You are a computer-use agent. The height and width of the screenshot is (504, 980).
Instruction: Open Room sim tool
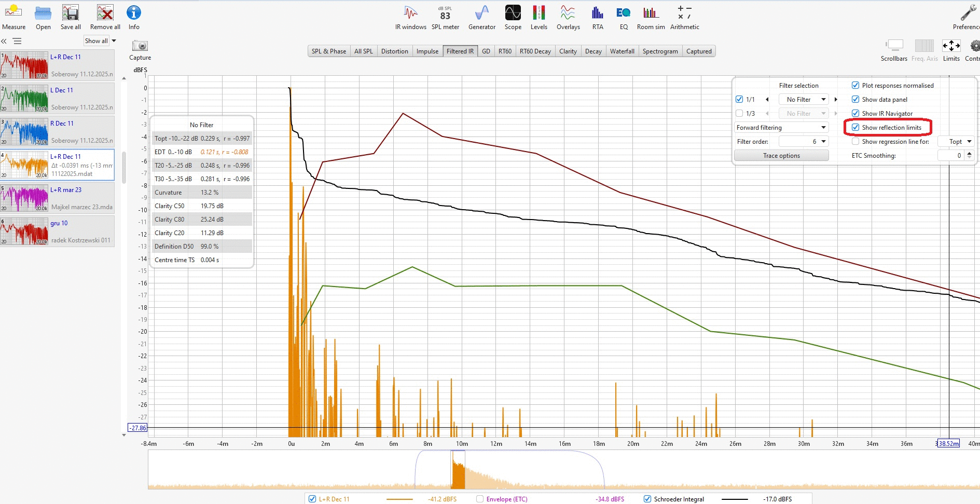pyautogui.click(x=651, y=17)
